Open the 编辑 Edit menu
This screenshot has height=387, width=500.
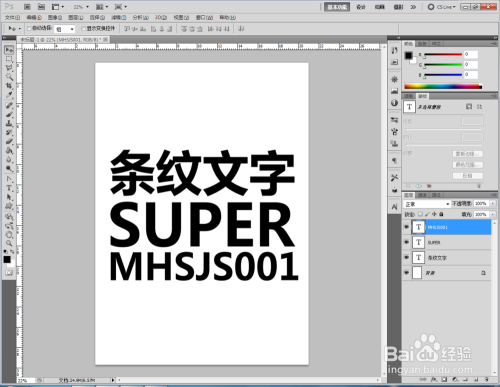coord(34,18)
